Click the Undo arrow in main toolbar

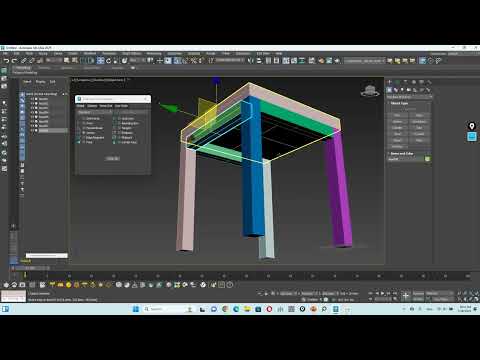6,61
